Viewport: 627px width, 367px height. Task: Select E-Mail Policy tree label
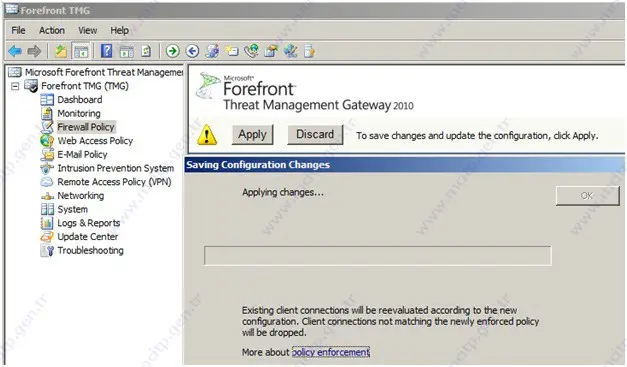pos(82,154)
